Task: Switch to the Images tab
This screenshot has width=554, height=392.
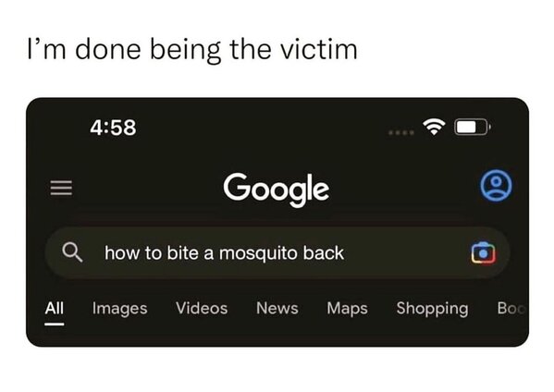Action: coord(120,309)
